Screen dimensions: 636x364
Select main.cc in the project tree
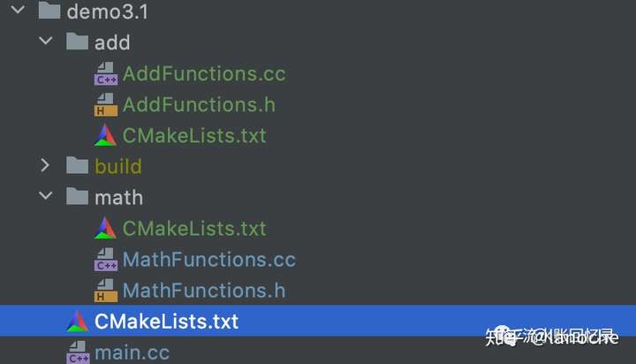132,353
